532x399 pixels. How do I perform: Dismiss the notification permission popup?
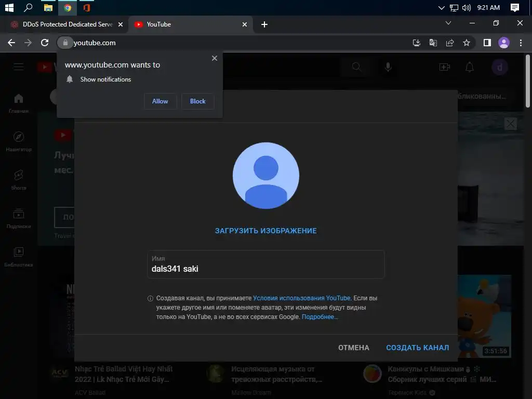(215, 58)
